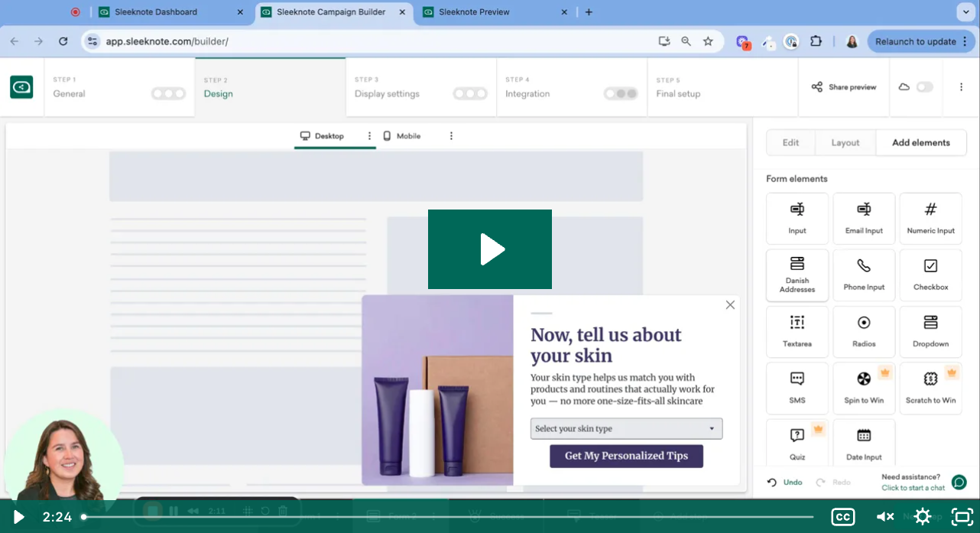Open the kebab menu next to Desktop preview
This screenshot has height=533, width=980.
pos(369,135)
